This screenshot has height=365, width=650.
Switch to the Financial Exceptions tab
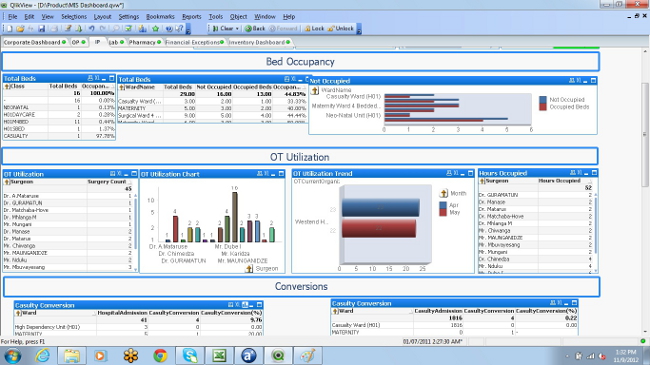(194, 42)
